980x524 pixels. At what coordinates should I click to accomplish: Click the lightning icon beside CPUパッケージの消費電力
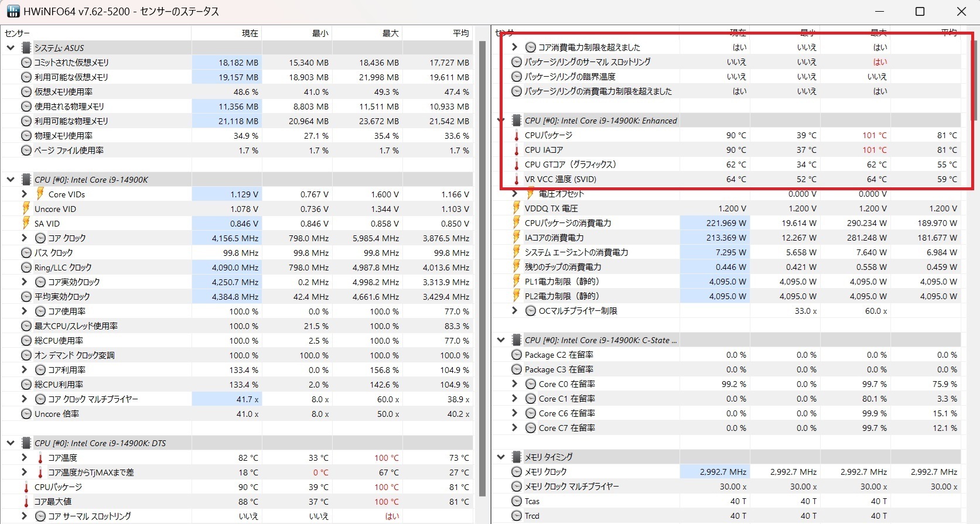point(517,222)
